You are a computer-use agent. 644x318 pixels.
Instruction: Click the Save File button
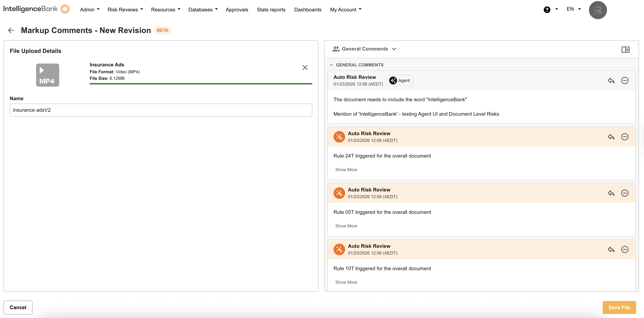[x=619, y=307]
